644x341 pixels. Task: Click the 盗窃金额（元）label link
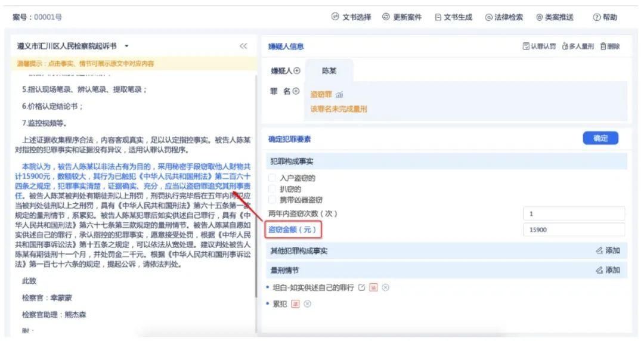click(x=292, y=230)
